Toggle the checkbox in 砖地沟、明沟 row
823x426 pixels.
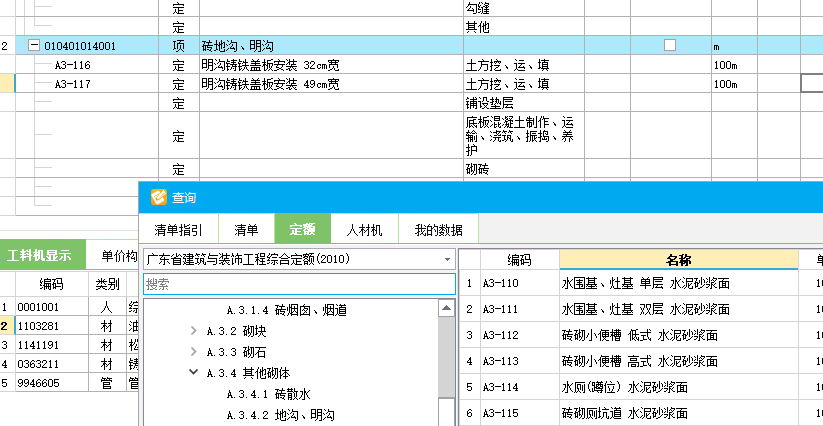click(x=670, y=45)
